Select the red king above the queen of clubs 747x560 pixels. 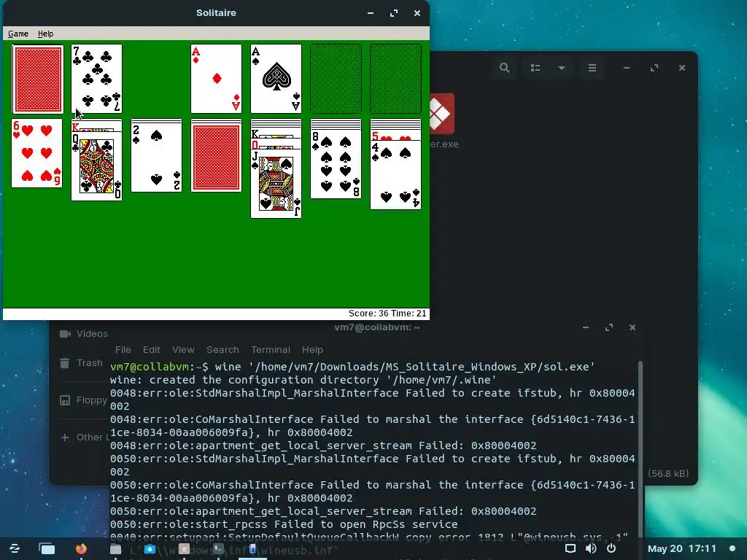(x=97, y=127)
